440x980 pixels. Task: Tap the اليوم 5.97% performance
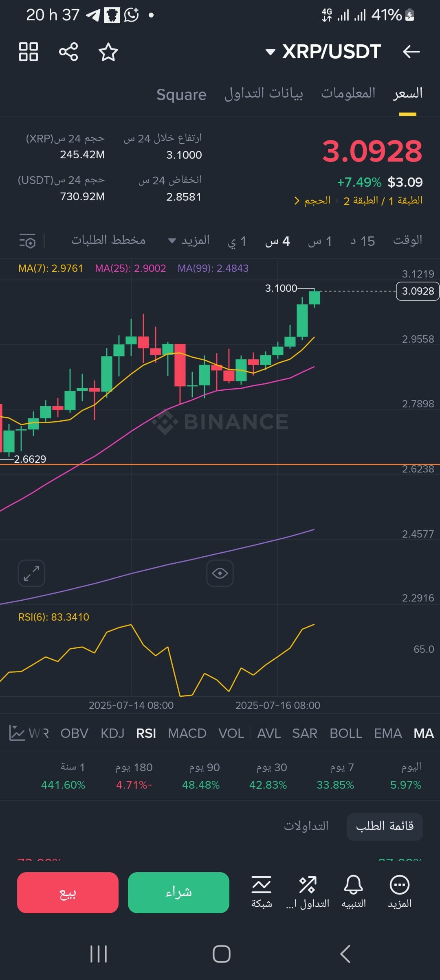pyautogui.click(x=406, y=776)
